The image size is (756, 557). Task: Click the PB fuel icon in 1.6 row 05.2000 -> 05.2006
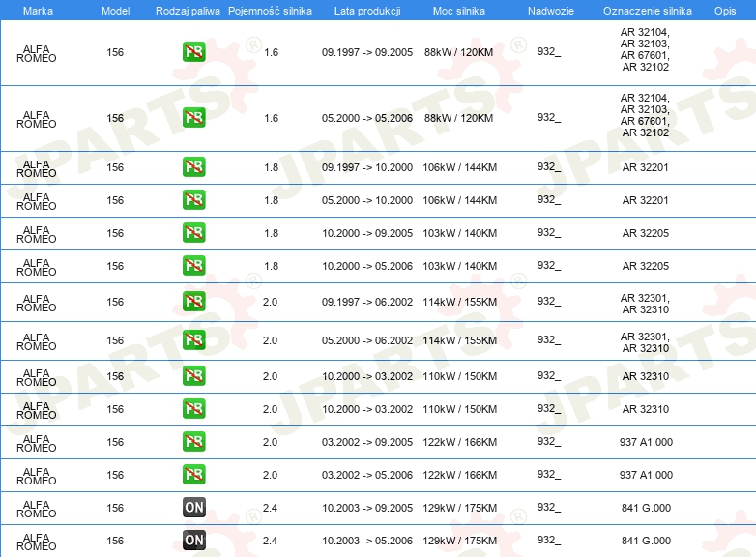point(193,118)
